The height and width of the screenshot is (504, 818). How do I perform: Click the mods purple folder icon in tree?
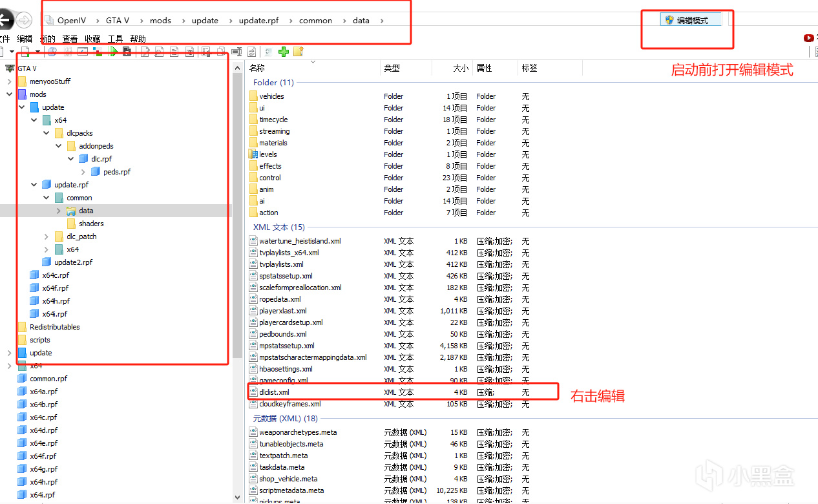(x=23, y=94)
